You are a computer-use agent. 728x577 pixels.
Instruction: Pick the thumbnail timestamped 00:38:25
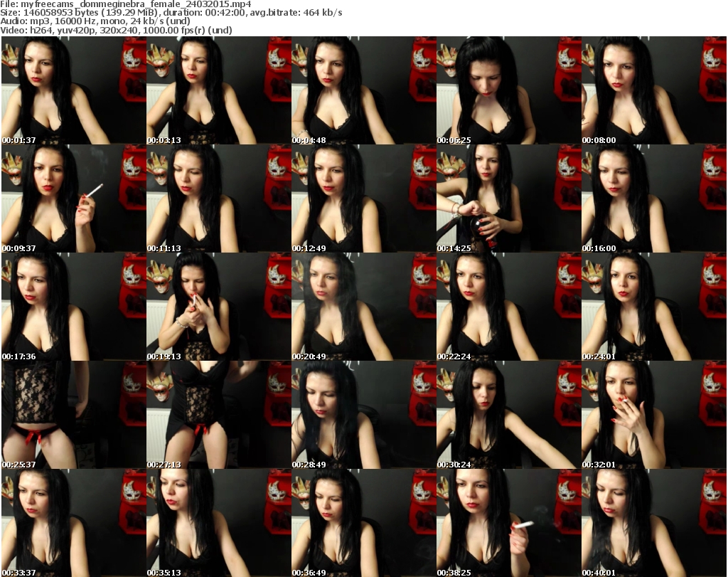(x=509, y=523)
